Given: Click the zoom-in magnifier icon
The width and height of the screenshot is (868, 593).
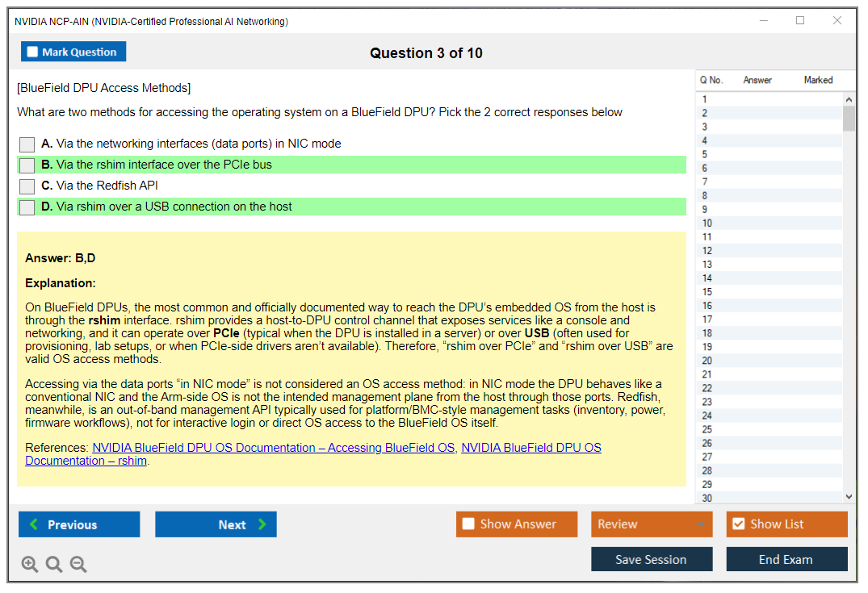Looking at the screenshot, I should 30,564.
